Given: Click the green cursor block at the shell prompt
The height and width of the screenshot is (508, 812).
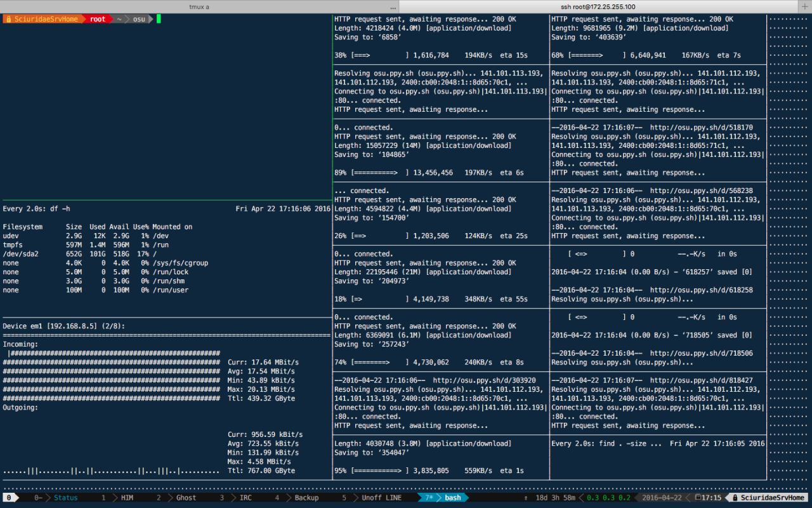Looking at the screenshot, I should [159, 19].
